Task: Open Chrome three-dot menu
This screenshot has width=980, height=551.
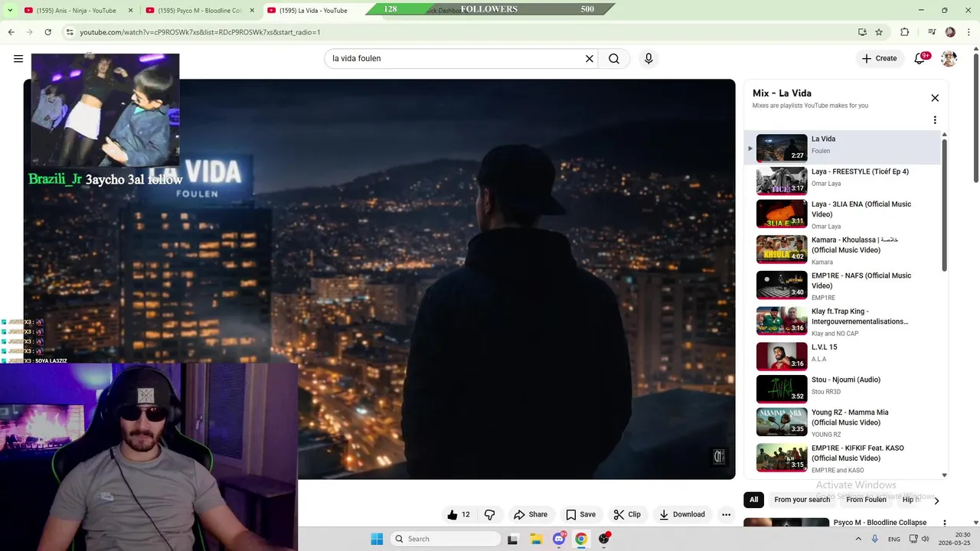Action: click(969, 32)
